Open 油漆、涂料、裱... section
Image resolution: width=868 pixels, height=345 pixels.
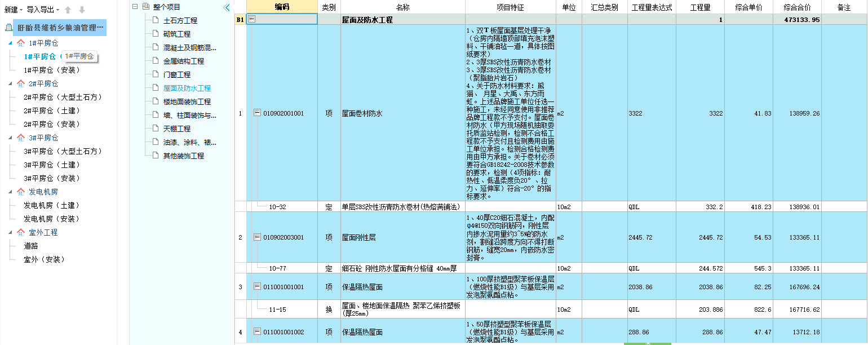point(190,142)
